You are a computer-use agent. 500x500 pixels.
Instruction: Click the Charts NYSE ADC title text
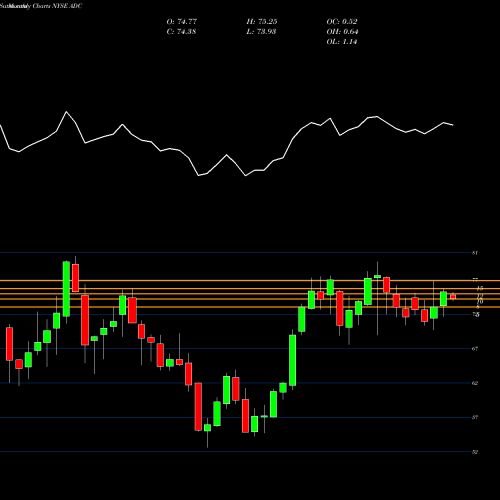[x=57, y=6]
